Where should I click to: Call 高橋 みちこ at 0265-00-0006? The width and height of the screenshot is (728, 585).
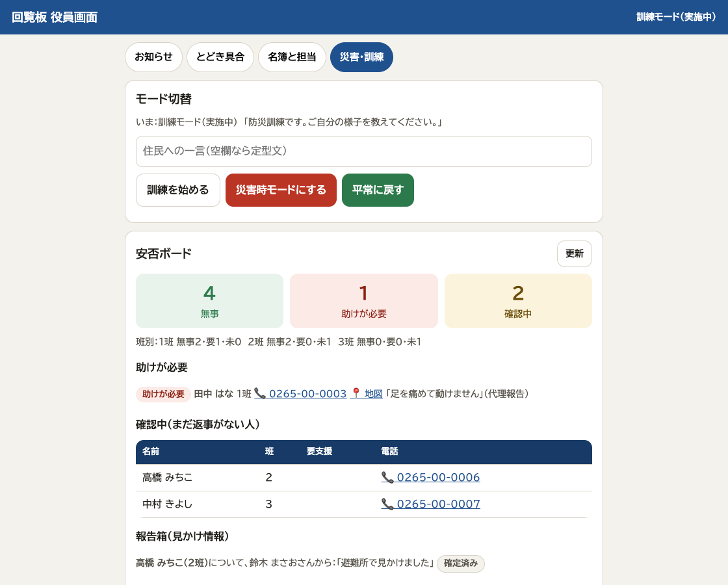point(430,477)
